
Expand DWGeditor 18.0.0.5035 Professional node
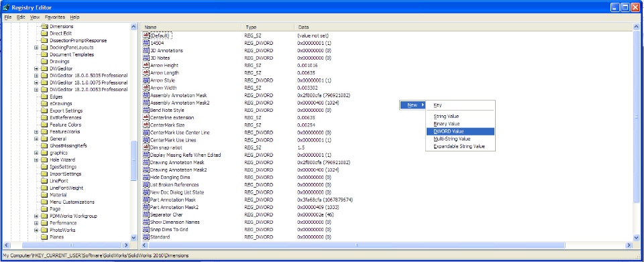coord(36,76)
